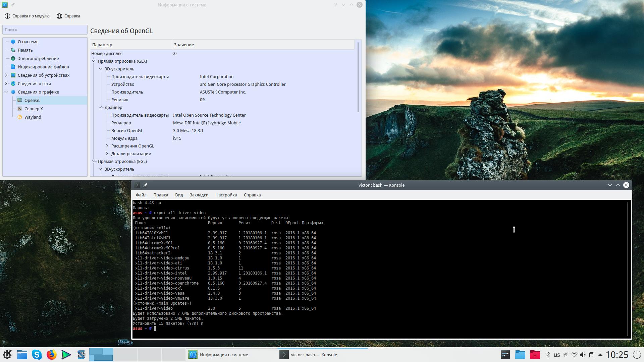The width and height of the screenshot is (644, 362).
Task: Open the KDE application launcher
Action: point(7,355)
